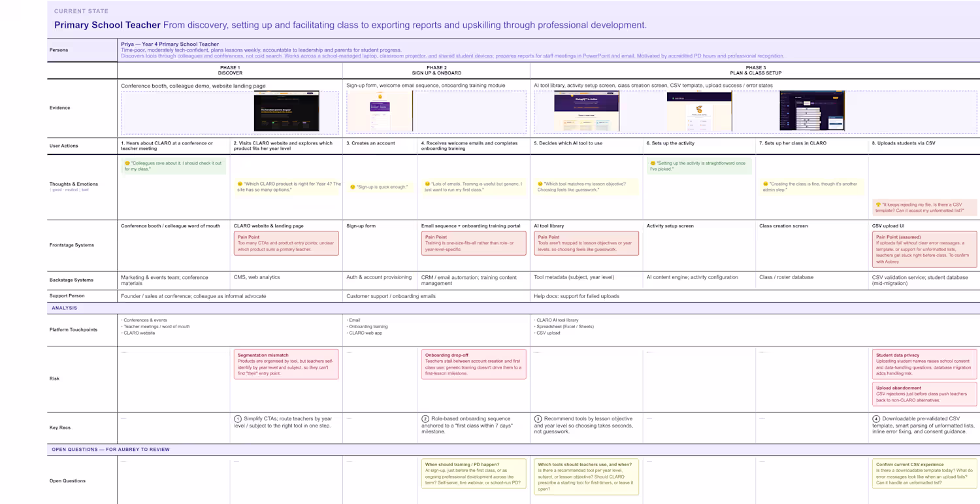Select the "Student data privacy" risk card
Screen dimensions: 980x504
tap(924, 364)
